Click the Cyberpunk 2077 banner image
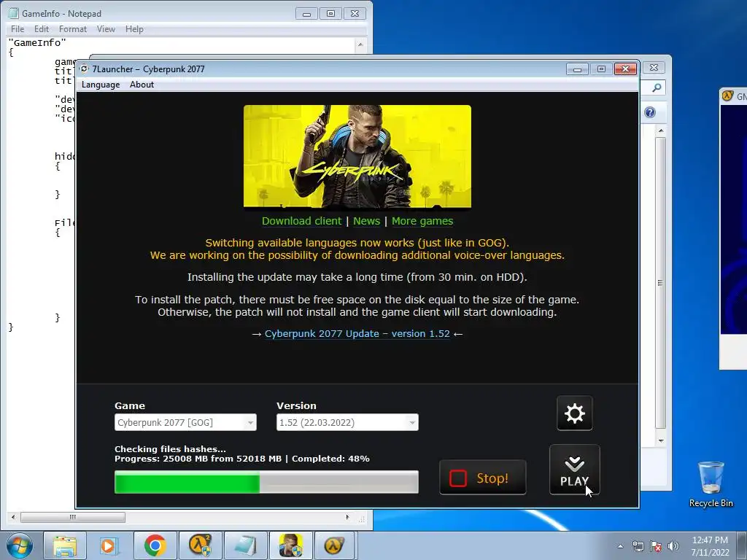The height and width of the screenshot is (560, 747). click(x=357, y=157)
